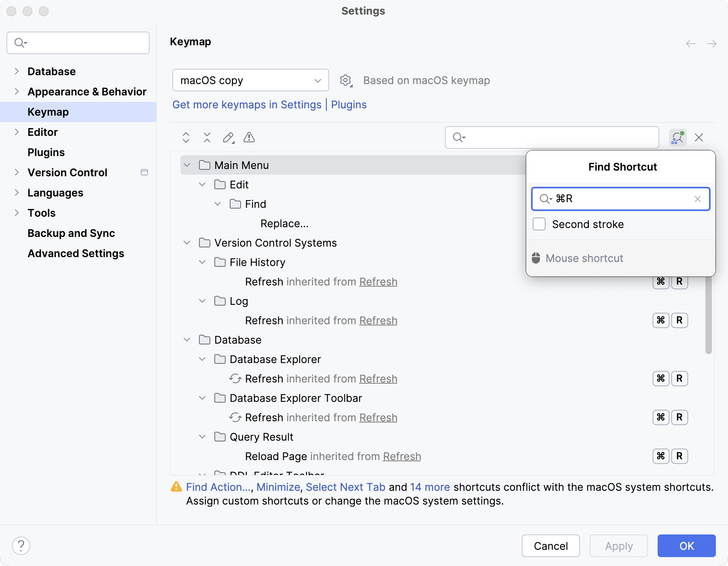Enable the Second stroke checkbox
This screenshot has width=728, height=566.
point(539,224)
